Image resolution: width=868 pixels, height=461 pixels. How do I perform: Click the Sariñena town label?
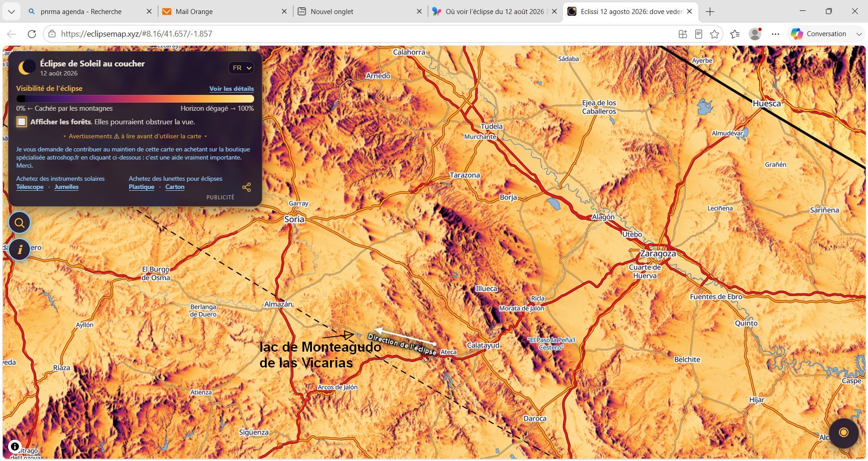825,210
